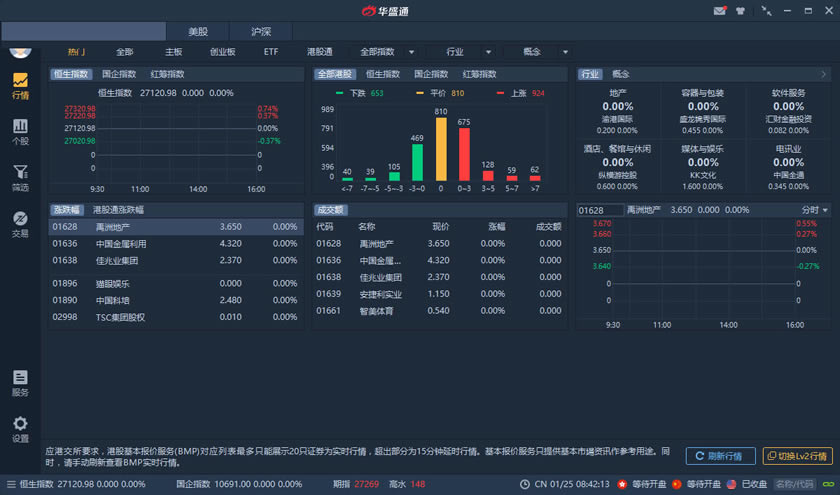
Task: Click the 切换Lv2行情 button
Action: pyautogui.click(x=797, y=456)
